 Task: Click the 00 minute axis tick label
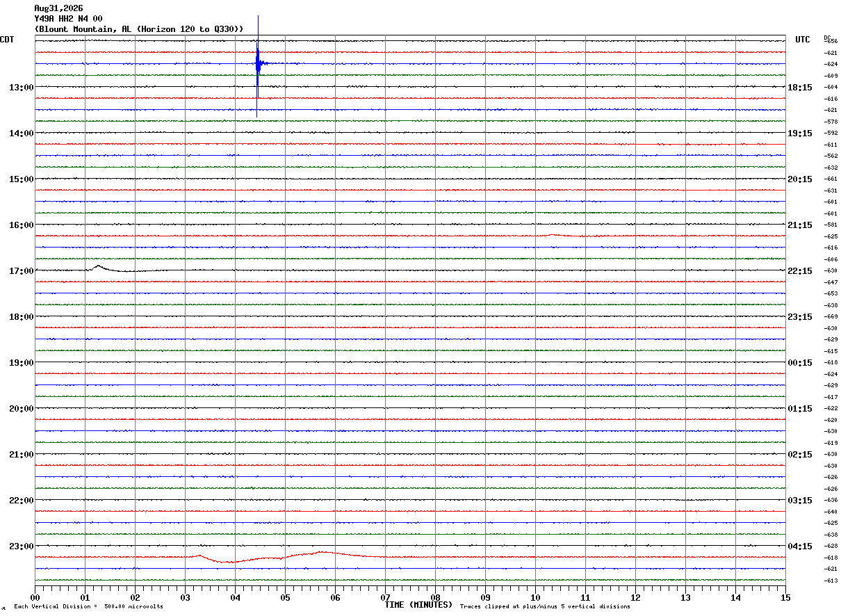35,598
